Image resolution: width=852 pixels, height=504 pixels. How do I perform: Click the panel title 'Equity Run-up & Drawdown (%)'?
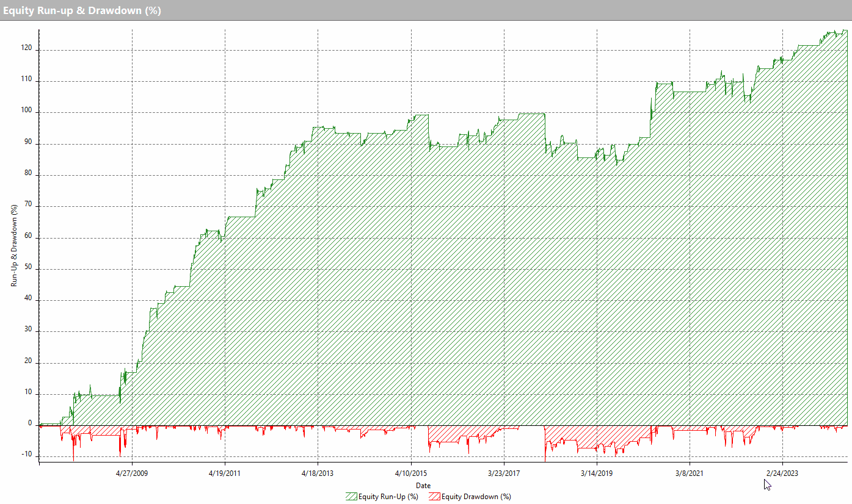tap(82, 10)
